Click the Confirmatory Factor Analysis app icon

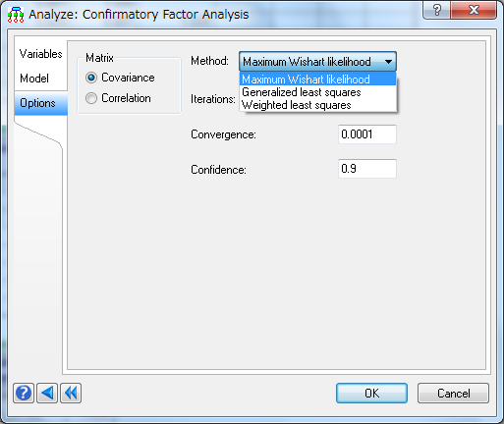pyautogui.click(x=16, y=15)
